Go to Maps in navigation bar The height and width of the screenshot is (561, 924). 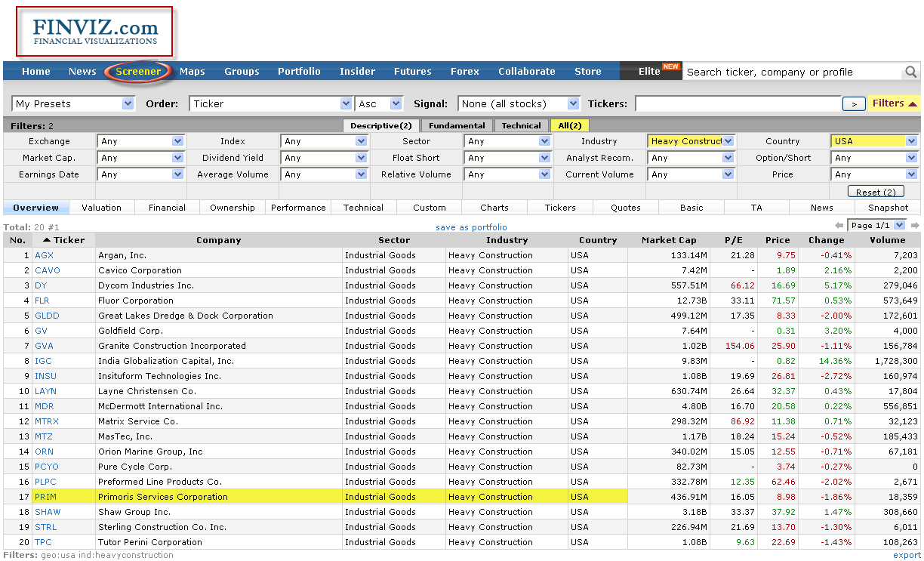[x=192, y=72]
